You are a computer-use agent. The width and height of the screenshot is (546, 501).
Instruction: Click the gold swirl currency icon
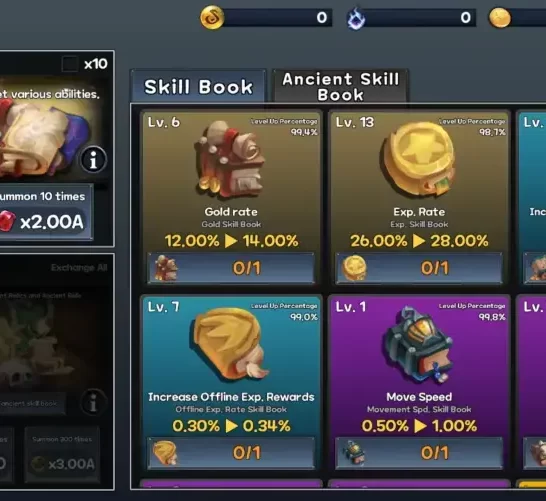[212, 17]
